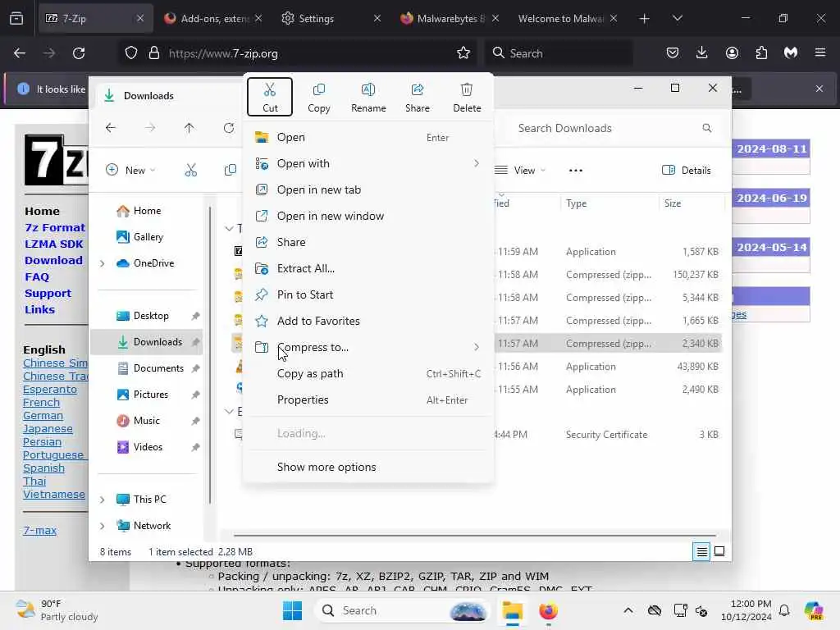Viewport: 840px width, 630px height.
Task: Open a new Firefox tab
Action: point(645,18)
